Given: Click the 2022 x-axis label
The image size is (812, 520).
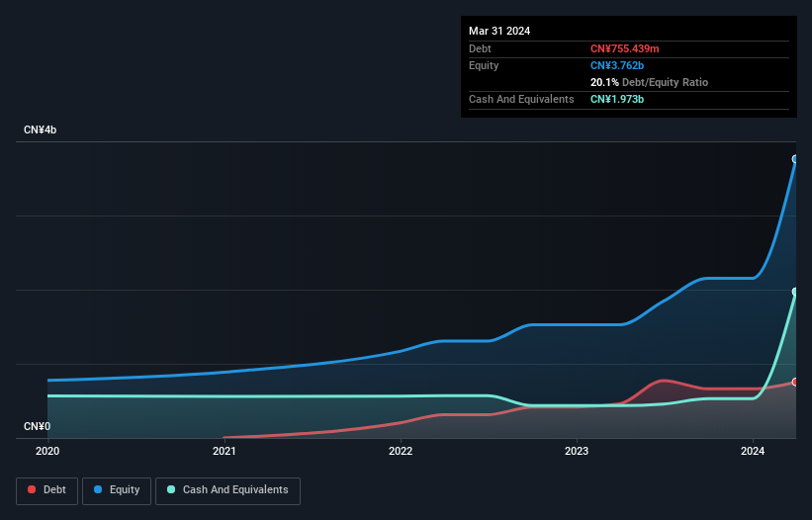Looking at the screenshot, I should click(401, 451).
